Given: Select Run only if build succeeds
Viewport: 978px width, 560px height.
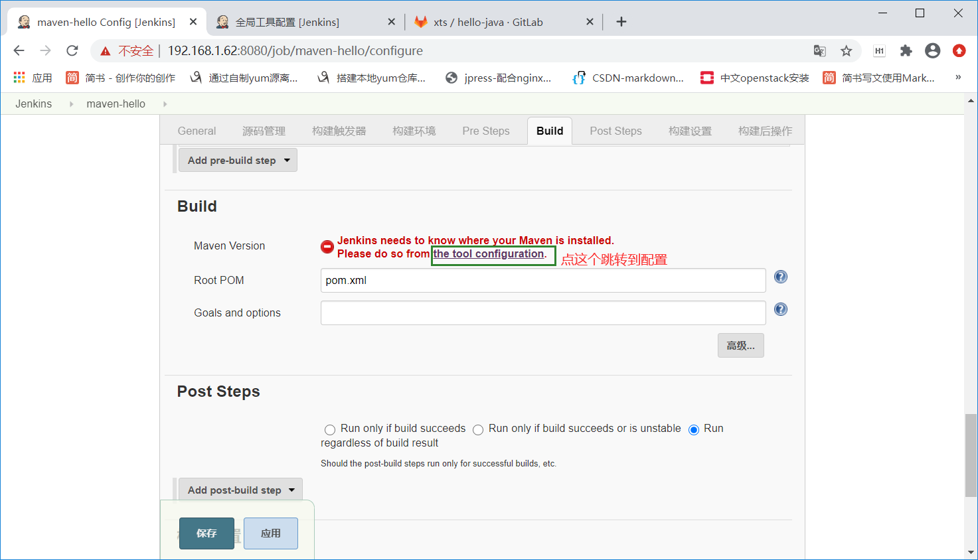Looking at the screenshot, I should pos(330,430).
